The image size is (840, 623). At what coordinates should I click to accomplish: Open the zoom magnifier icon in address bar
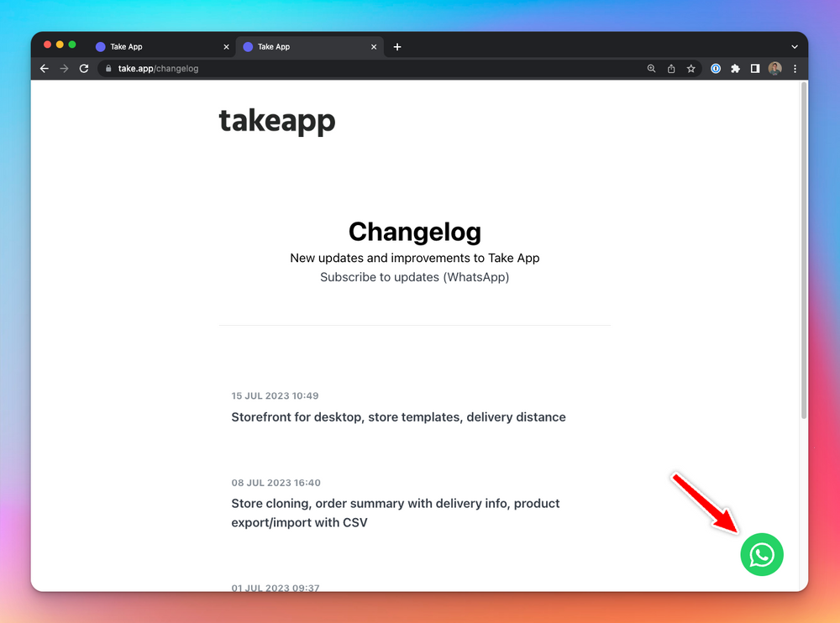[652, 69]
